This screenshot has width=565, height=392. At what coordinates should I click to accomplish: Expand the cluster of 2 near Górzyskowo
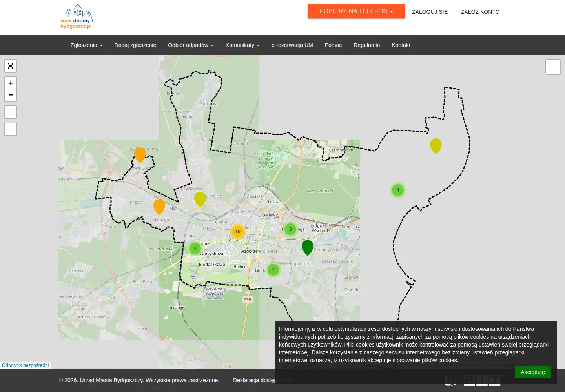click(195, 249)
